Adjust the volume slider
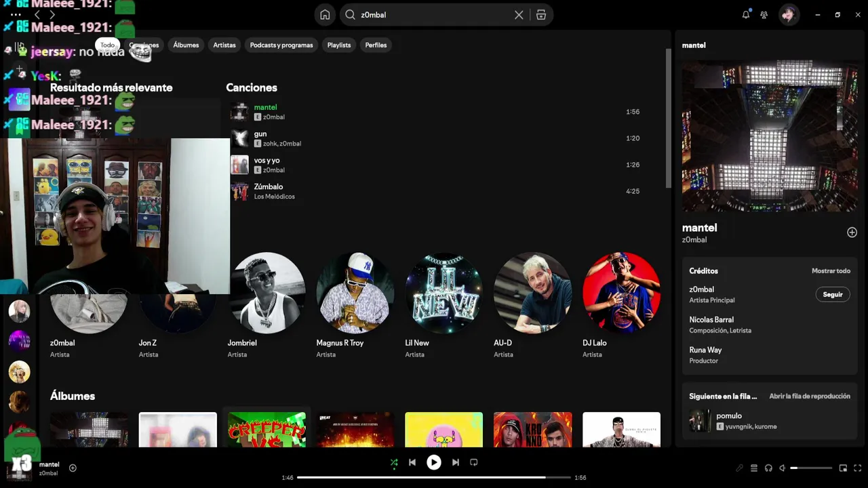 (x=811, y=468)
